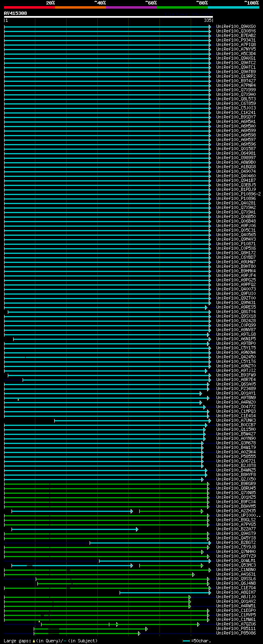Click the white query sequence bar
The width and height of the screenshot is (263, 644).
tap(108, 17)
